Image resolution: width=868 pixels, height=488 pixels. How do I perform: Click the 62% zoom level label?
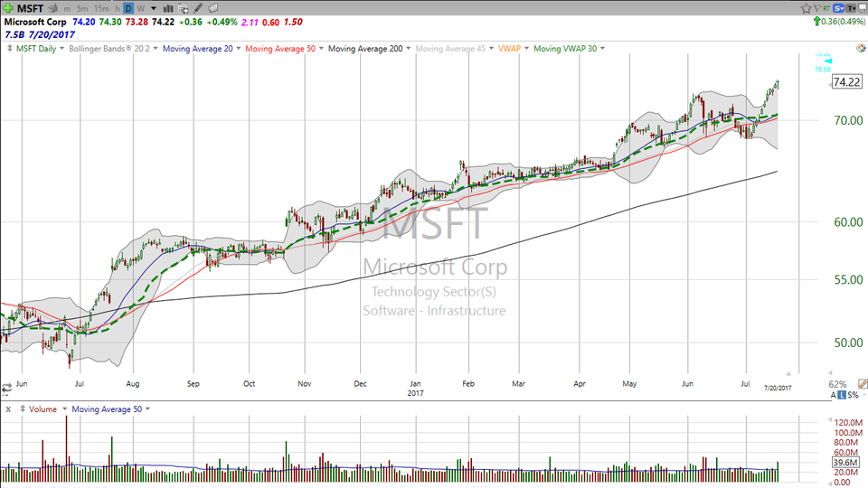(x=837, y=384)
